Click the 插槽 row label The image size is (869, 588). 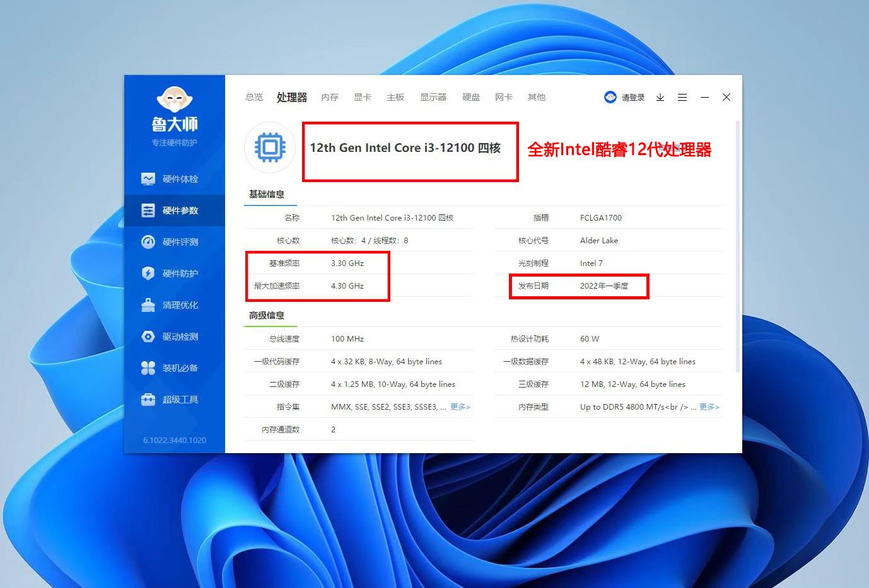[541, 218]
